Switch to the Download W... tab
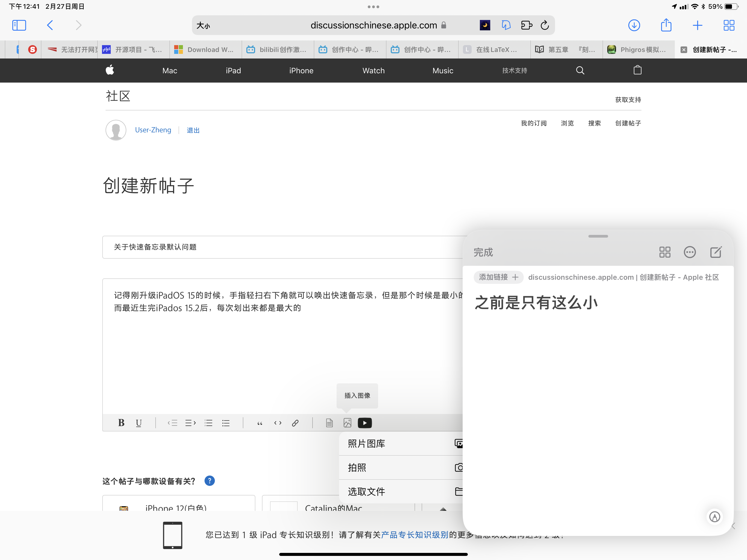 205,50
